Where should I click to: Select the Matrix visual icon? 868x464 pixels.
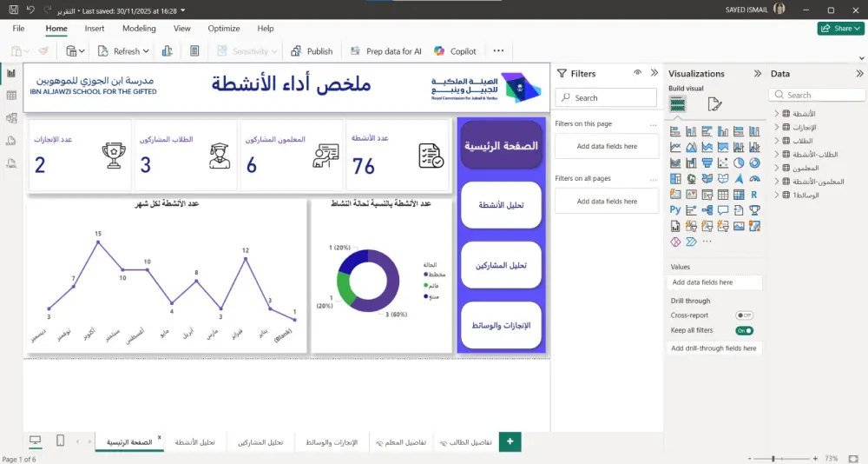739,195
